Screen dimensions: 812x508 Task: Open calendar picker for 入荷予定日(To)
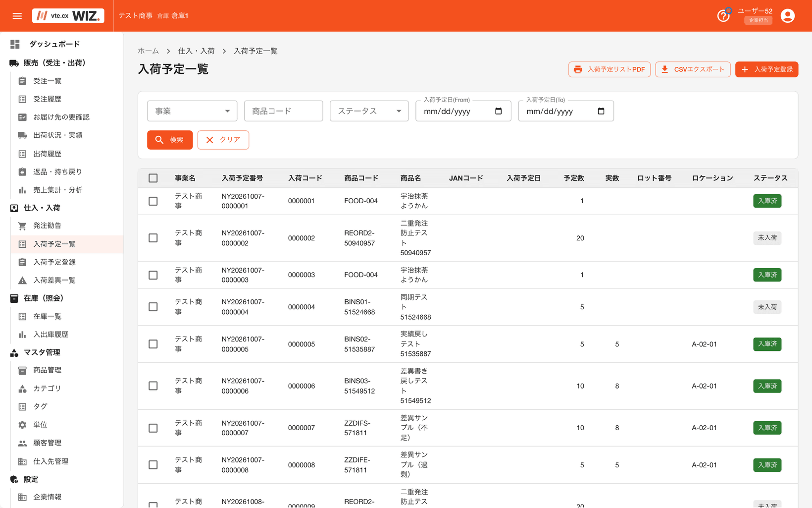click(601, 111)
